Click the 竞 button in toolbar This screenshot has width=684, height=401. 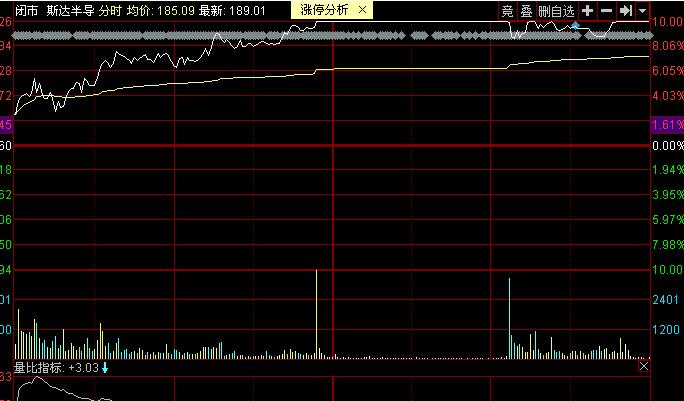point(507,11)
